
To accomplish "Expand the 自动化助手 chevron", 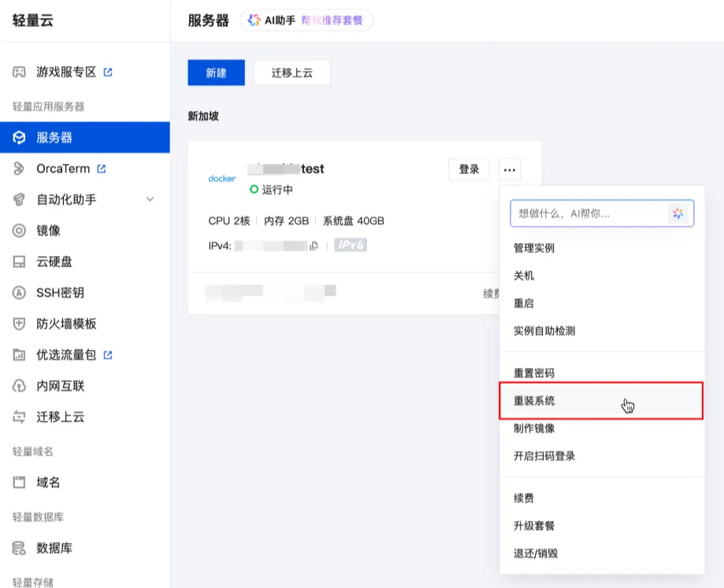I will [150, 199].
